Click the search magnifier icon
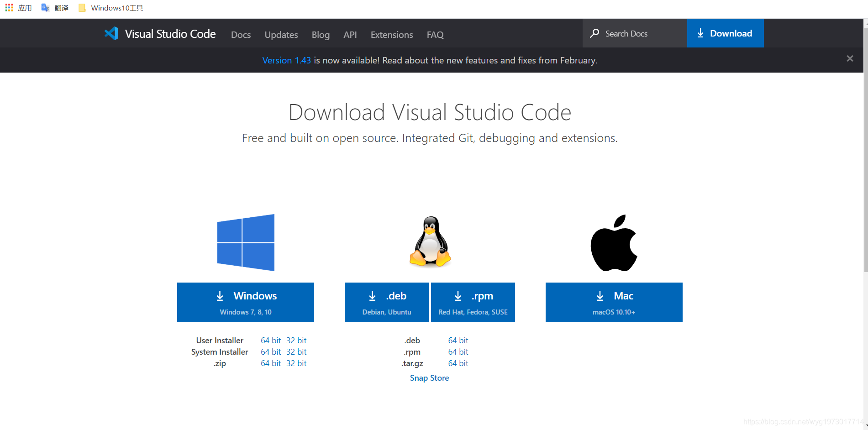868x430 pixels. (x=594, y=33)
